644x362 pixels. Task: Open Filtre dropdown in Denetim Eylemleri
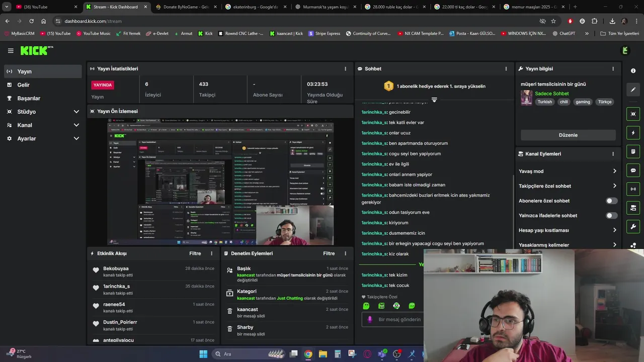coord(329,253)
